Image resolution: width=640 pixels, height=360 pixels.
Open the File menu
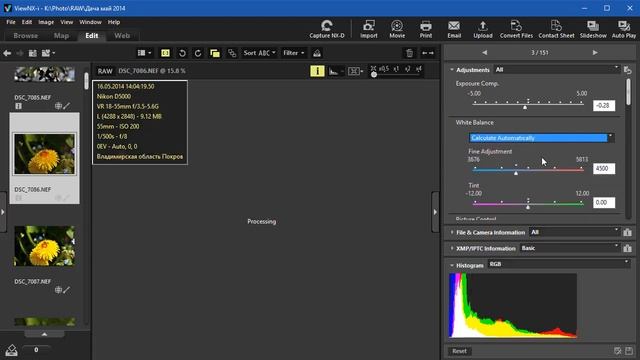pyautogui.click(x=11, y=22)
